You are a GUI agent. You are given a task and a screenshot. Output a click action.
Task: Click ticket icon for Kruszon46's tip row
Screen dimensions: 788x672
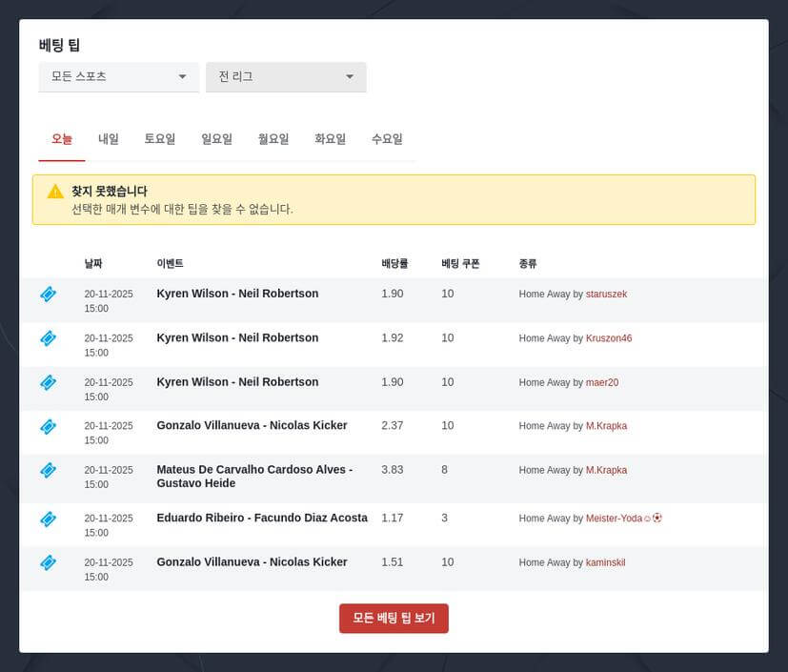[48, 338]
